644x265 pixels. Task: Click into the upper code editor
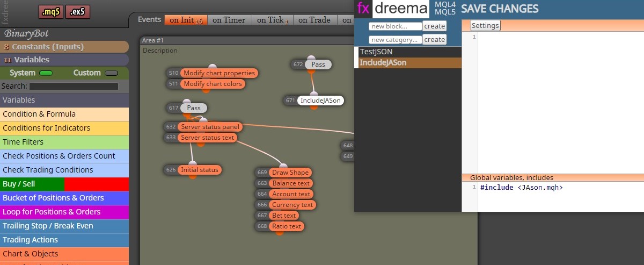pyautogui.click(x=560, y=102)
